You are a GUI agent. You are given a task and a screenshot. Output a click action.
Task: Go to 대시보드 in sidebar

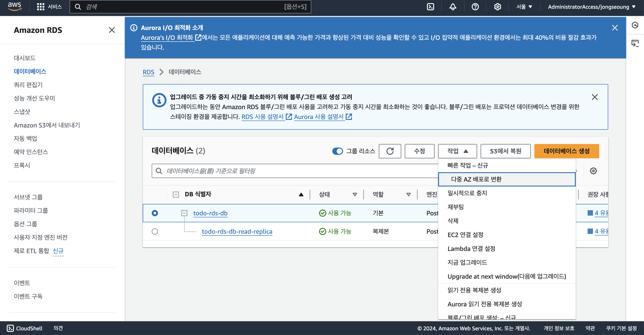(24, 58)
